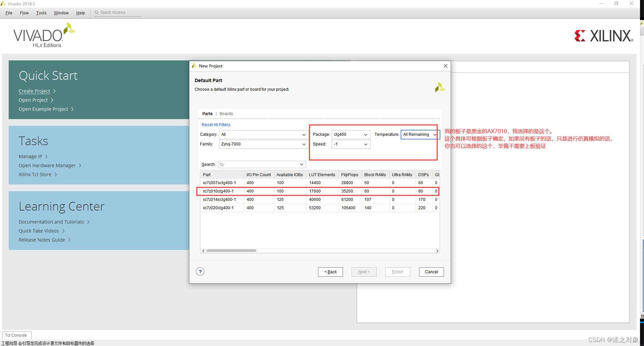Click the chevron beside Manage IP
The image size is (644, 346).
point(46,156)
